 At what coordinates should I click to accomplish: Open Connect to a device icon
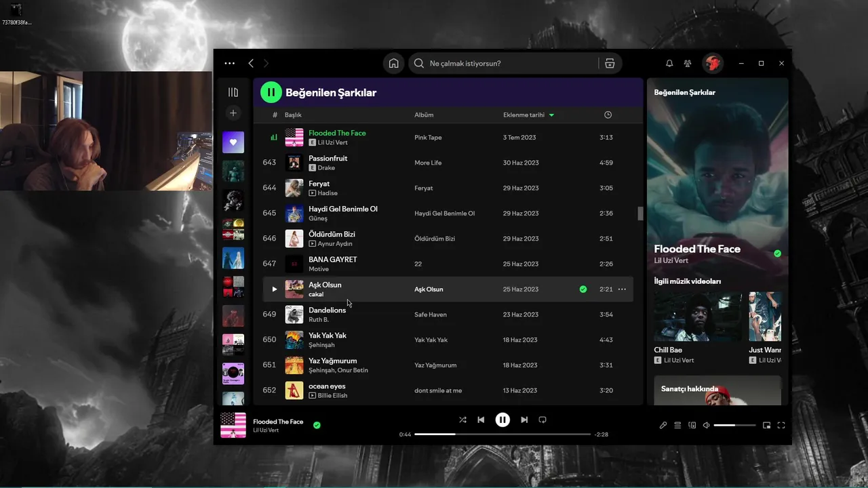pos(692,425)
